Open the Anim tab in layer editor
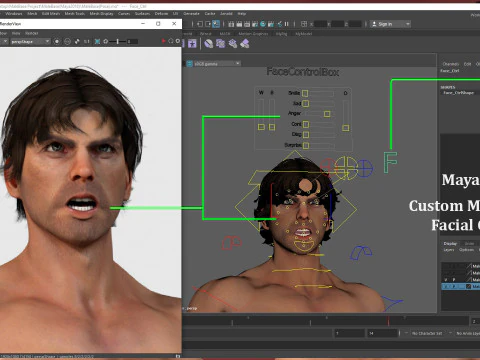This screenshot has height=360, width=480. click(469, 244)
